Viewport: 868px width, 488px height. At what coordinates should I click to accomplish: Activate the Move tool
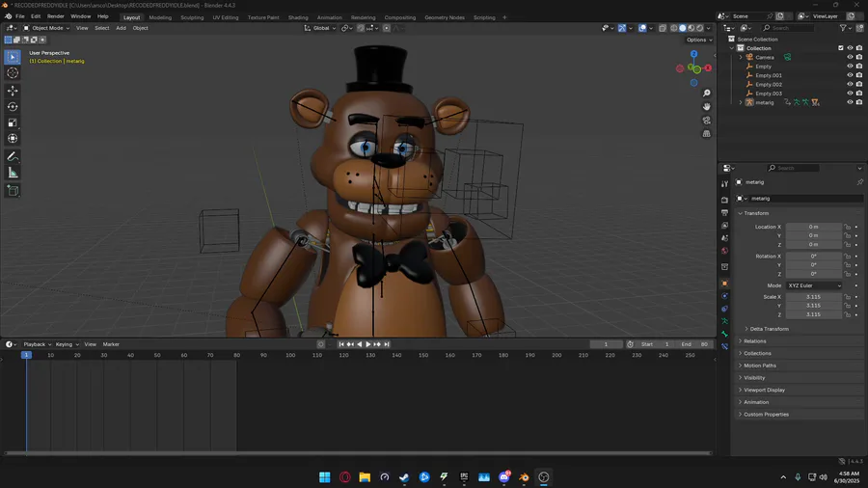point(13,91)
